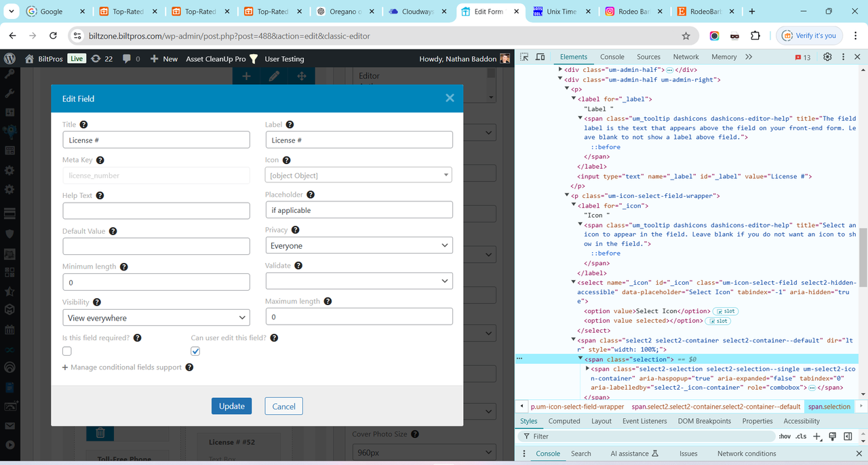Click the Update button
Screen dimensions: 868x465
coord(231,406)
